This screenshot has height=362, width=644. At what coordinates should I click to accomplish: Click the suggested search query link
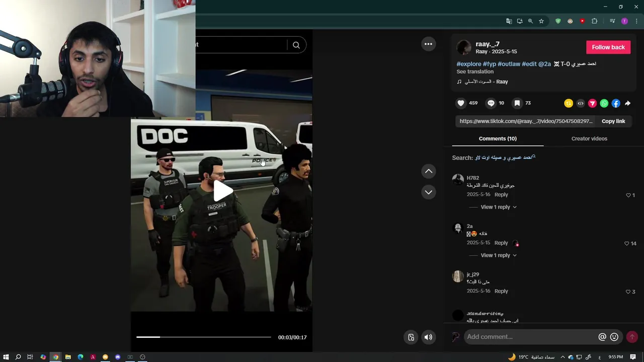coord(505,157)
